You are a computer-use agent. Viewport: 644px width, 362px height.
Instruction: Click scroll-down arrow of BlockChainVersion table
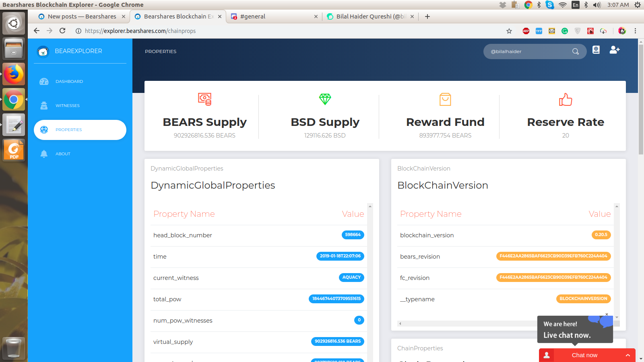(x=617, y=317)
